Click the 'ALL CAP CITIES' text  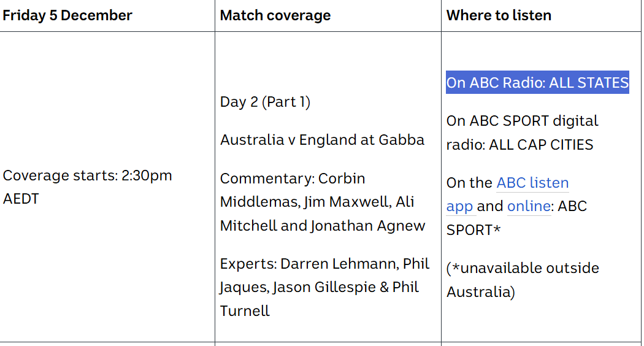(x=541, y=145)
